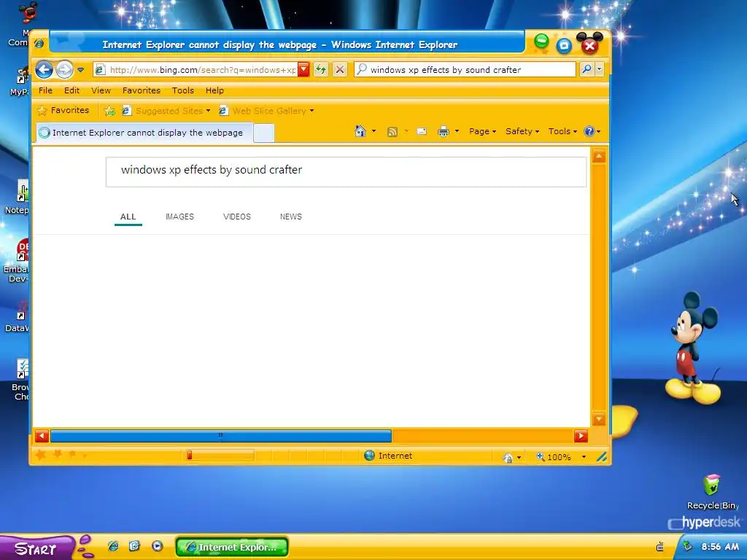Stop loading with the red X icon
Viewport: 747px width, 560px height.
(340, 70)
